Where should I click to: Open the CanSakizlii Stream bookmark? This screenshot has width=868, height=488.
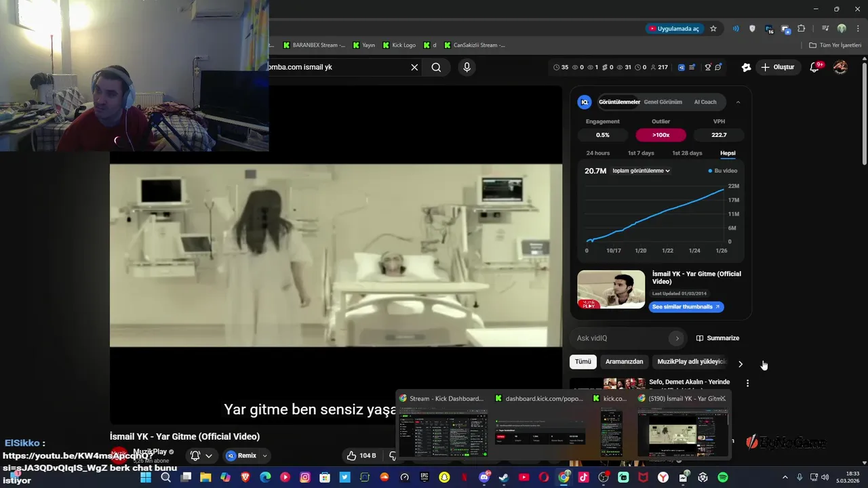475,45
